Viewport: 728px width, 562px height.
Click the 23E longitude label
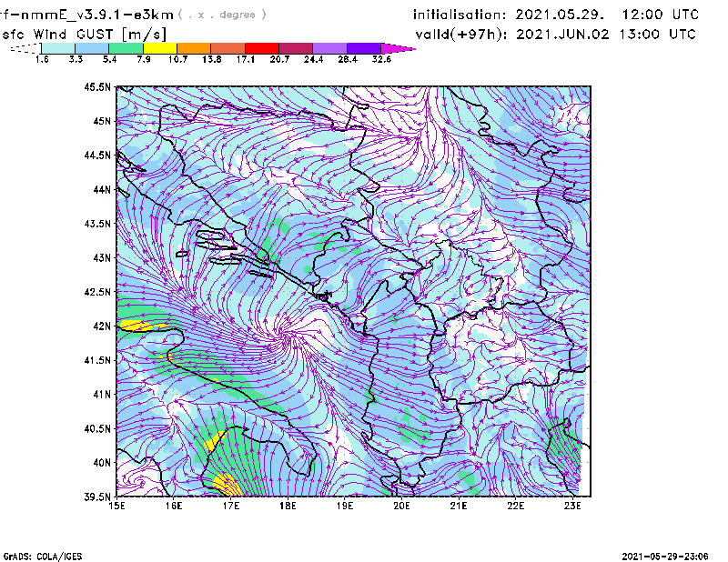click(572, 506)
